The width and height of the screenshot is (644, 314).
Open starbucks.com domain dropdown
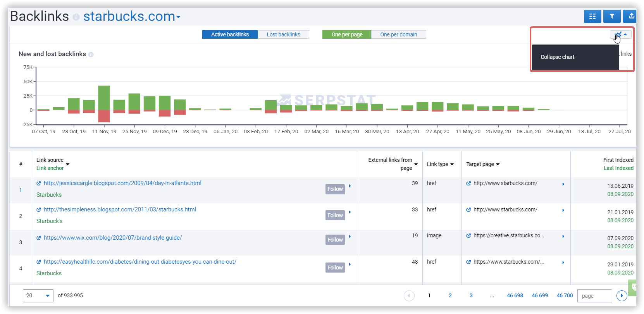pos(132,17)
